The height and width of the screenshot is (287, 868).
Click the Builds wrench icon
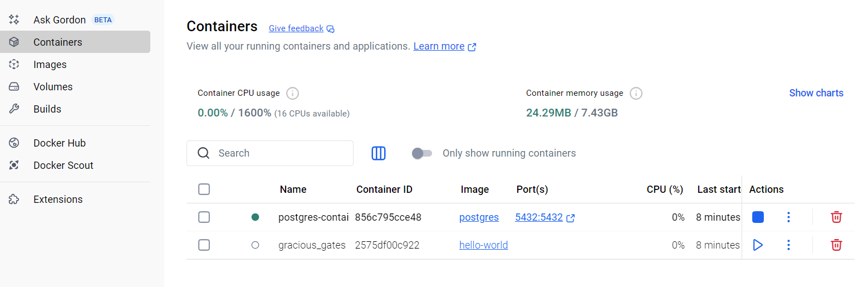click(14, 109)
